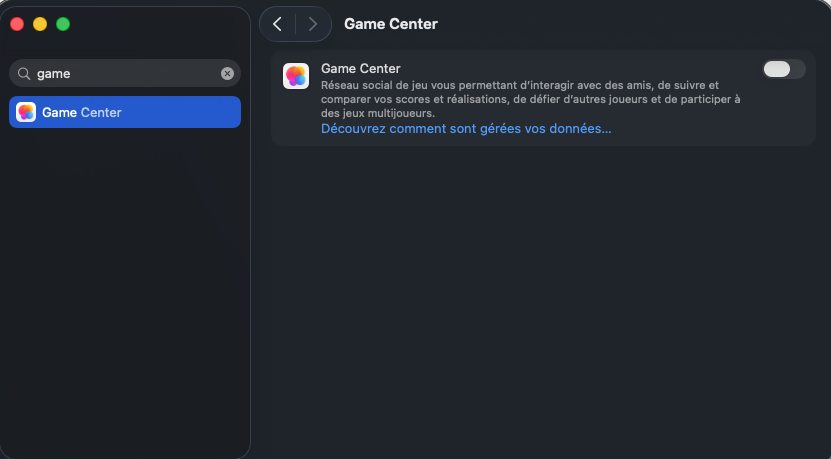Open "Découvrez comment sont gérées vos données…" link
The height and width of the screenshot is (459, 831).
pyautogui.click(x=466, y=129)
